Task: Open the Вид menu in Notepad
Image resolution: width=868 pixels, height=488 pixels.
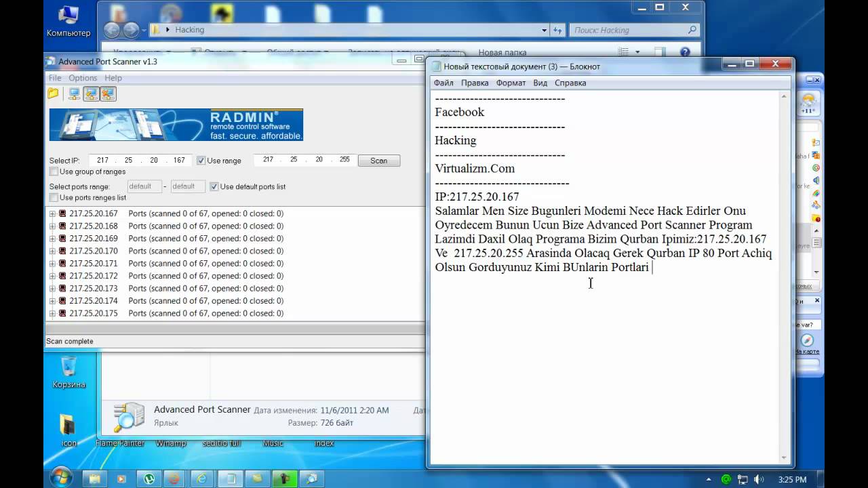Action: 540,83
